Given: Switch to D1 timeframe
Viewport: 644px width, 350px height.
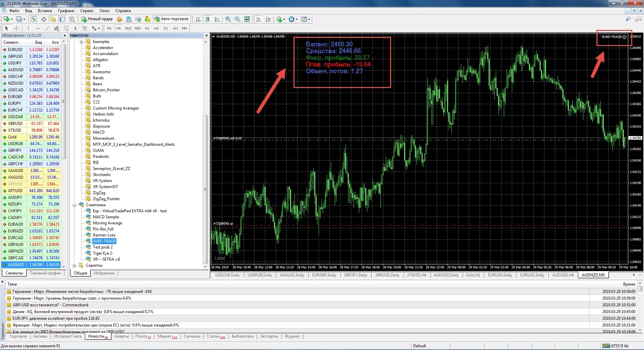Looking at the screenshot, I should (166, 28).
